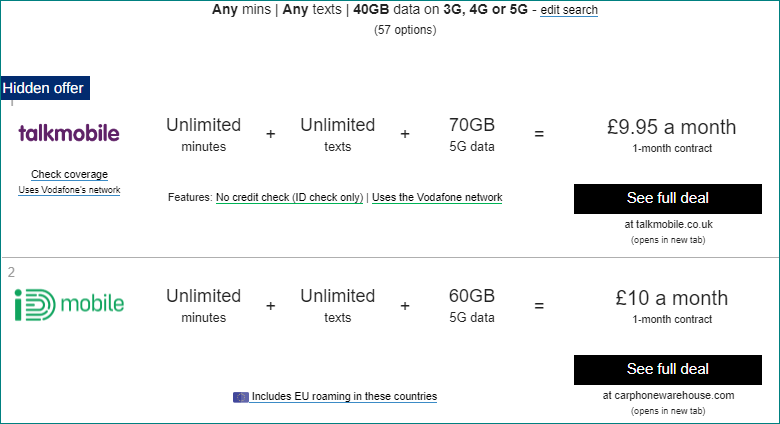Open Uses Vodafone's network link under logo
The image size is (780, 424).
point(69,190)
